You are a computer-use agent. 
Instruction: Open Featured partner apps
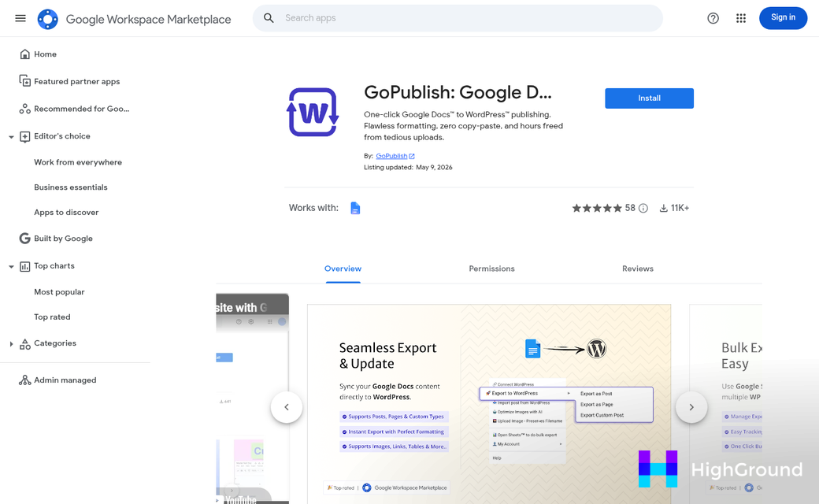pos(77,81)
